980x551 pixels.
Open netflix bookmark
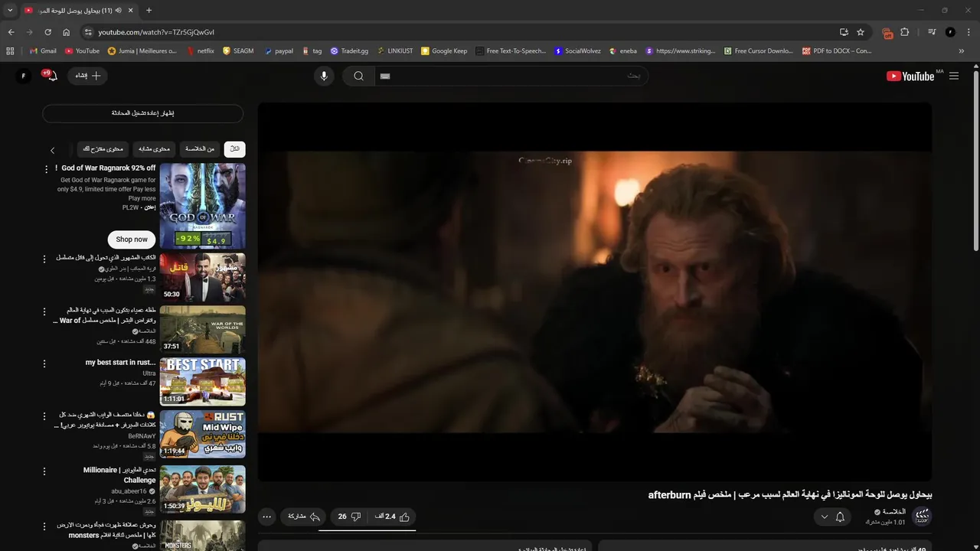(x=201, y=51)
